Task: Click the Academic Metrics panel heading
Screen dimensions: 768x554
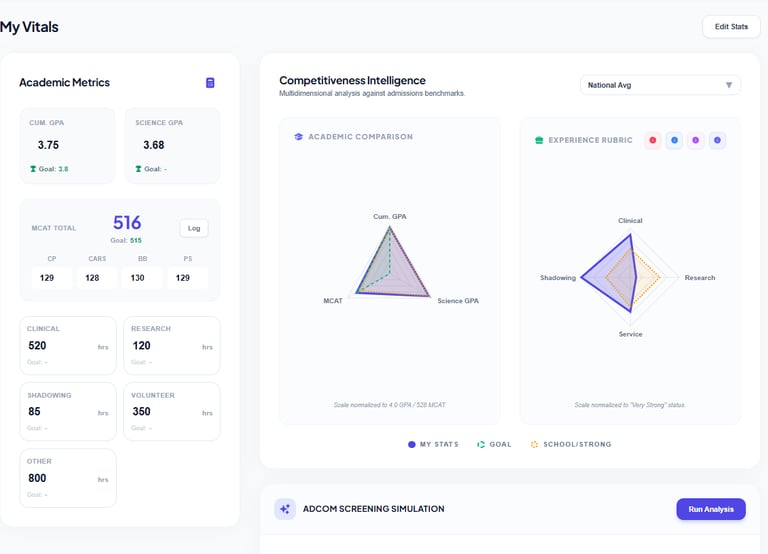Action: tap(65, 82)
